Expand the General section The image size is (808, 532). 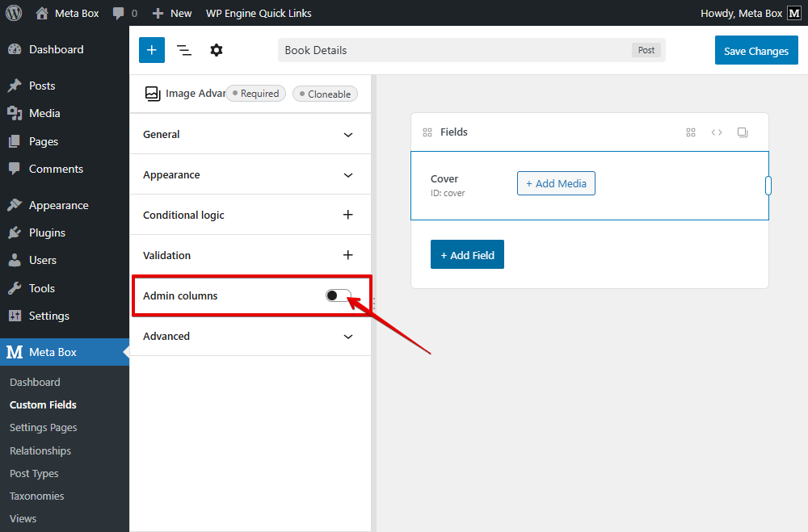pos(250,134)
